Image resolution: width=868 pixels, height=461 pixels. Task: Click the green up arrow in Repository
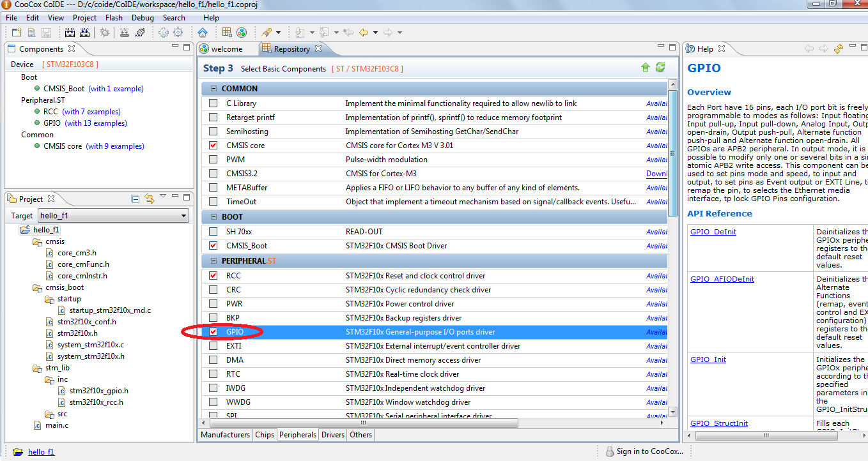tap(646, 68)
